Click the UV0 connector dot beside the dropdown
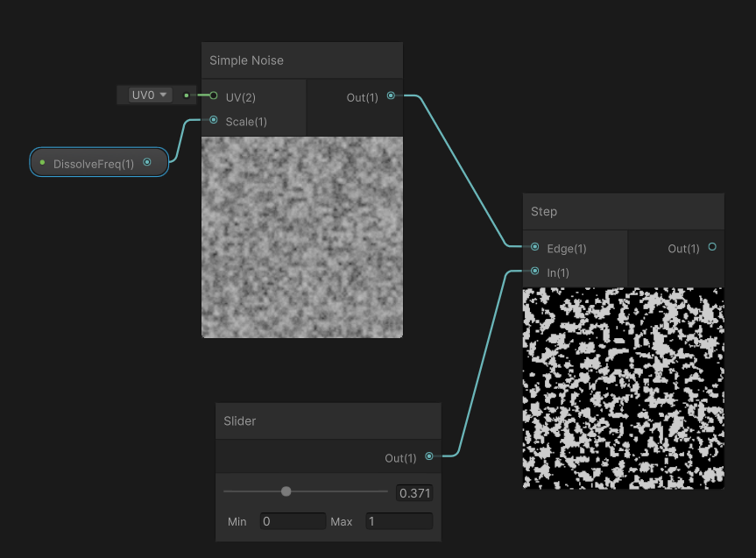This screenshot has height=558, width=756. [x=187, y=95]
